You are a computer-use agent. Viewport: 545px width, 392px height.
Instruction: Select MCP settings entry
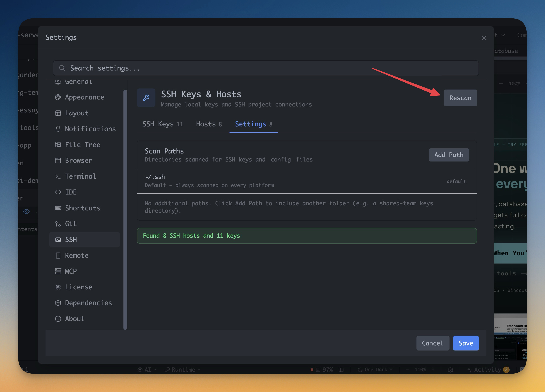(x=71, y=271)
